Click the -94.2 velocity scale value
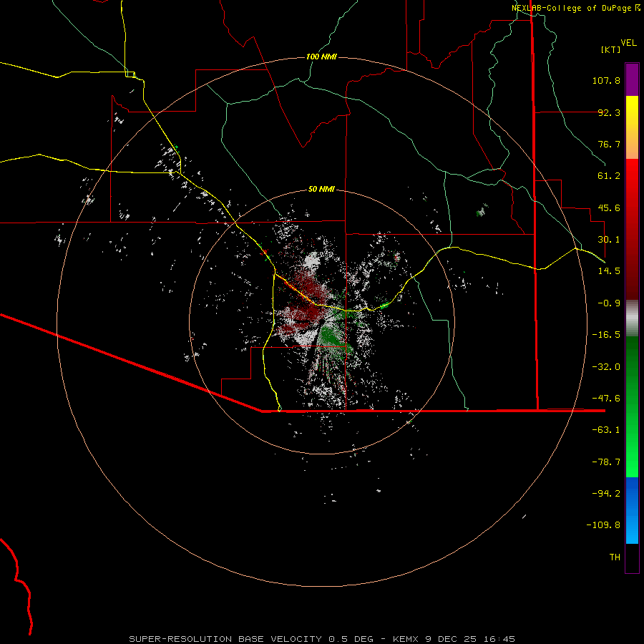 (x=606, y=493)
